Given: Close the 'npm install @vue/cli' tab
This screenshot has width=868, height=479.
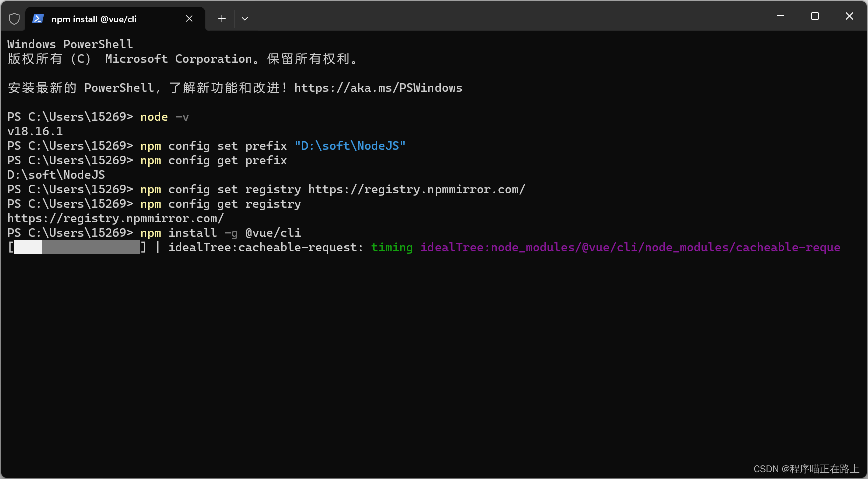Looking at the screenshot, I should pos(189,19).
